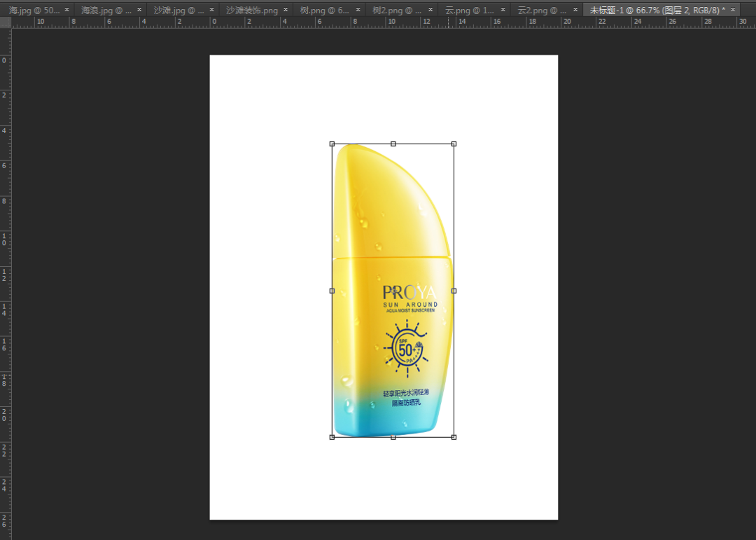Click the bottom-center transform handle
756x540 pixels.
pos(393,437)
